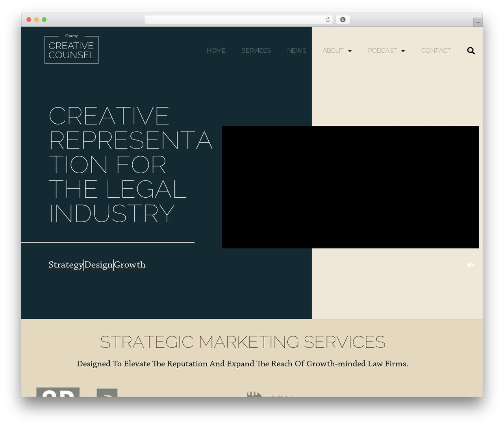Click the 'Designed To Elevate The Reputation' subtitle

243,364
